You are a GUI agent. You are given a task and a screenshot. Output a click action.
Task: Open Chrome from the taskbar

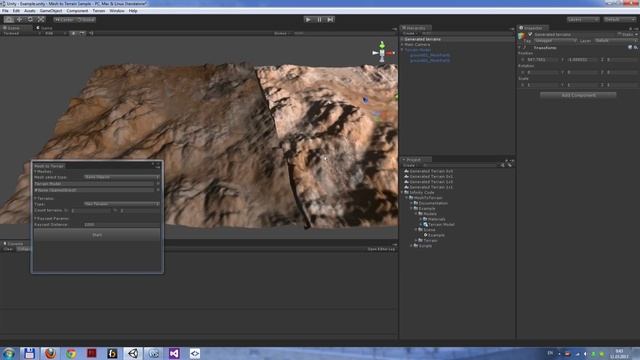click(x=71, y=353)
